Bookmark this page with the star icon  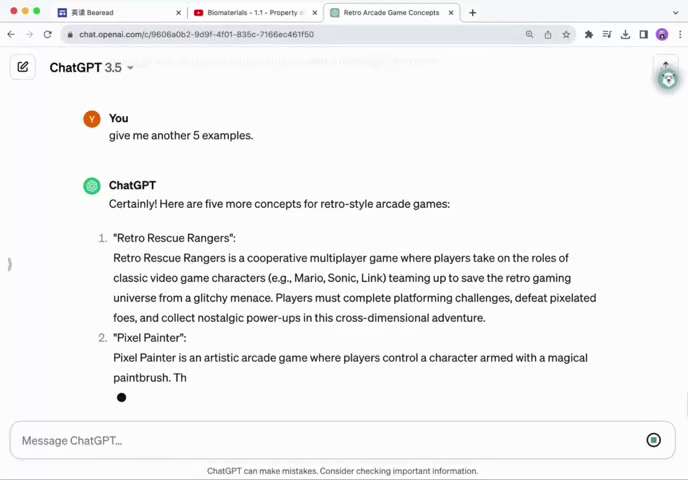click(566, 35)
